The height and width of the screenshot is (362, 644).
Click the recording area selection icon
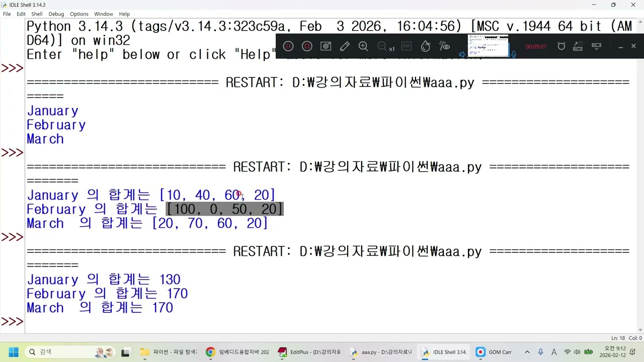578,46
